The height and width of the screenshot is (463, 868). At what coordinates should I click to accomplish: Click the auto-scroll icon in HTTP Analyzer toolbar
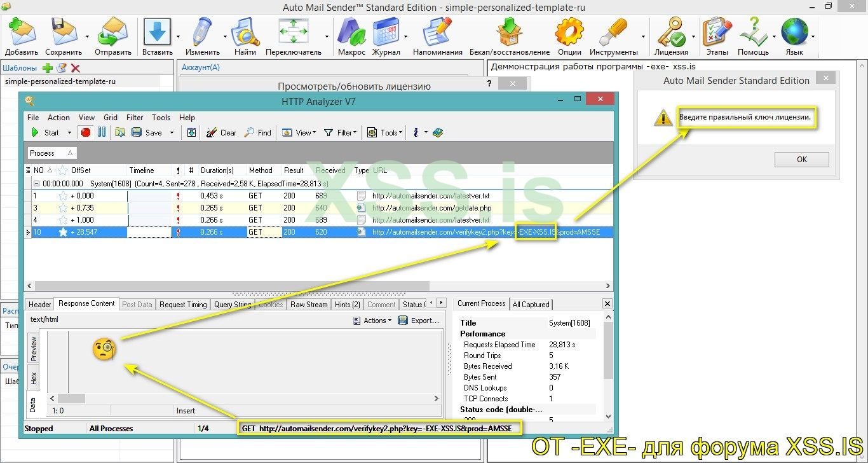coord(192,132)
